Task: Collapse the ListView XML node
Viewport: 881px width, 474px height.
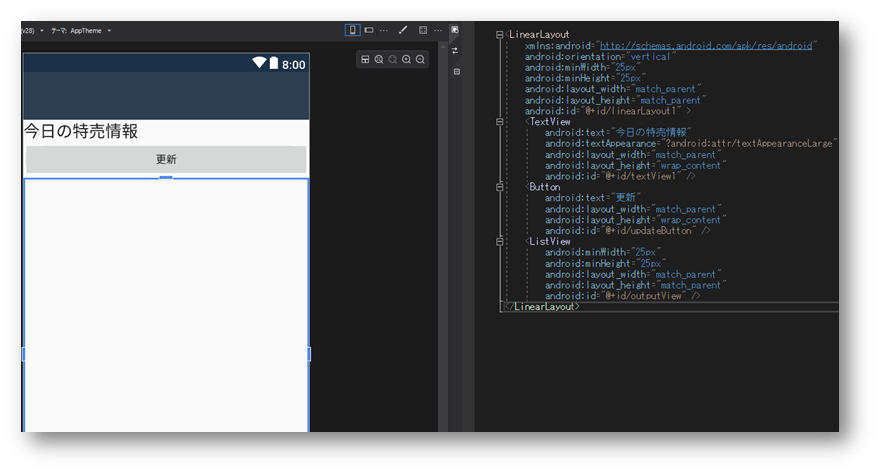Action: point(499,241)
